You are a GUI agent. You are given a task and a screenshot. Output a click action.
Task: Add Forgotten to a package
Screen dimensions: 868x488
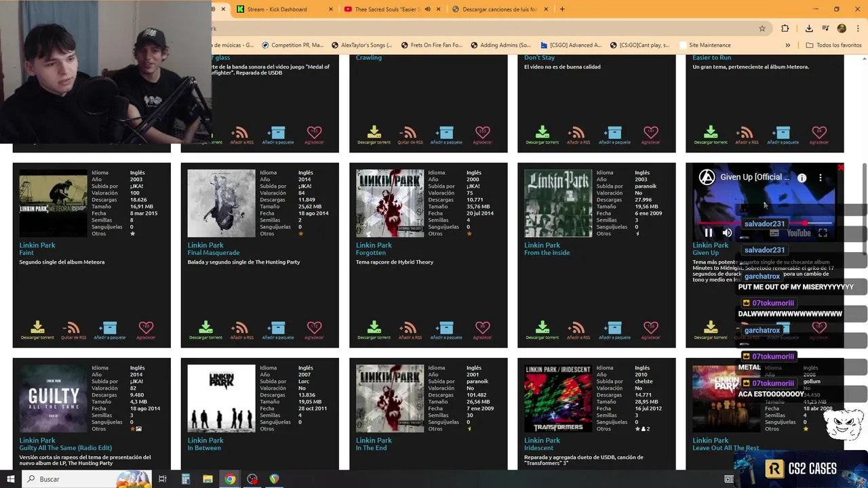point(446,330)
